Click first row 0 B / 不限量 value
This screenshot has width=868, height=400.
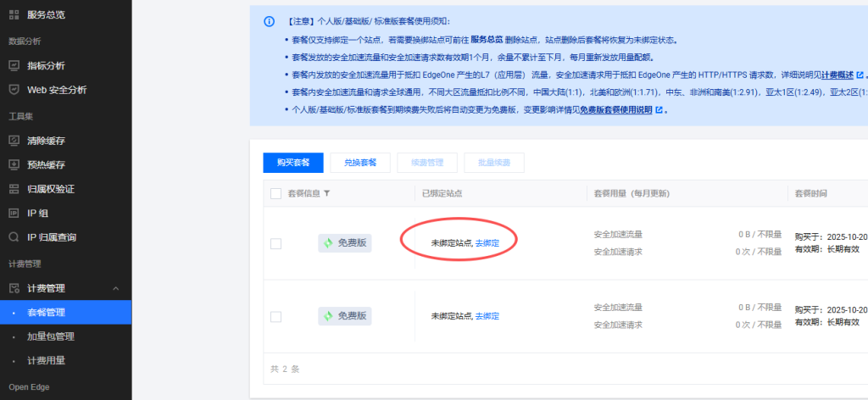pos(760,235)
